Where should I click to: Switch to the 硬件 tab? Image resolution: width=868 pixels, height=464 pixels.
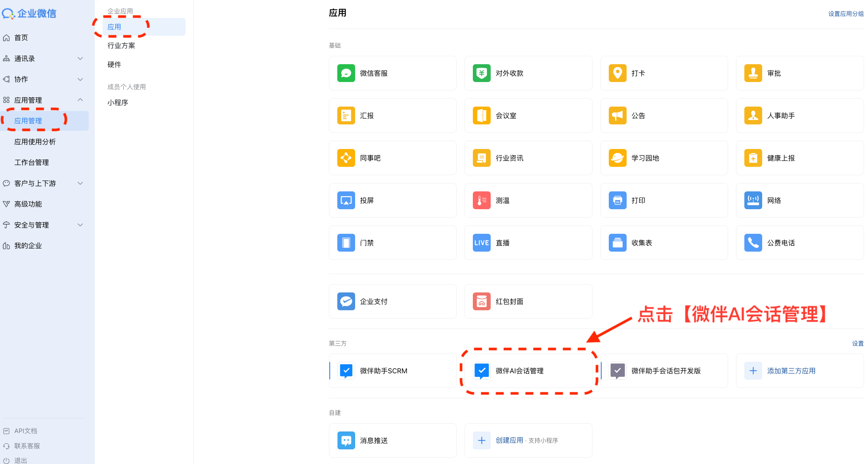(114, 65)
